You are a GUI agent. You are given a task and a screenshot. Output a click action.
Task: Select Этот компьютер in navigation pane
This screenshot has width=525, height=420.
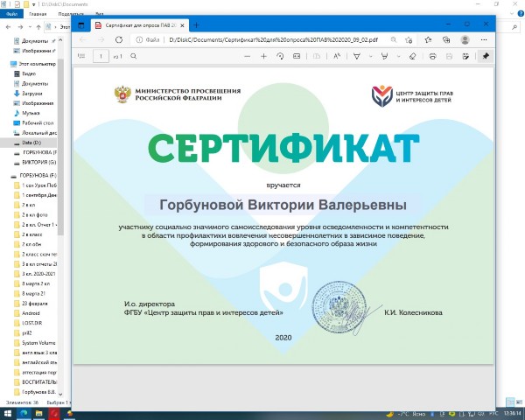[37, 64]
